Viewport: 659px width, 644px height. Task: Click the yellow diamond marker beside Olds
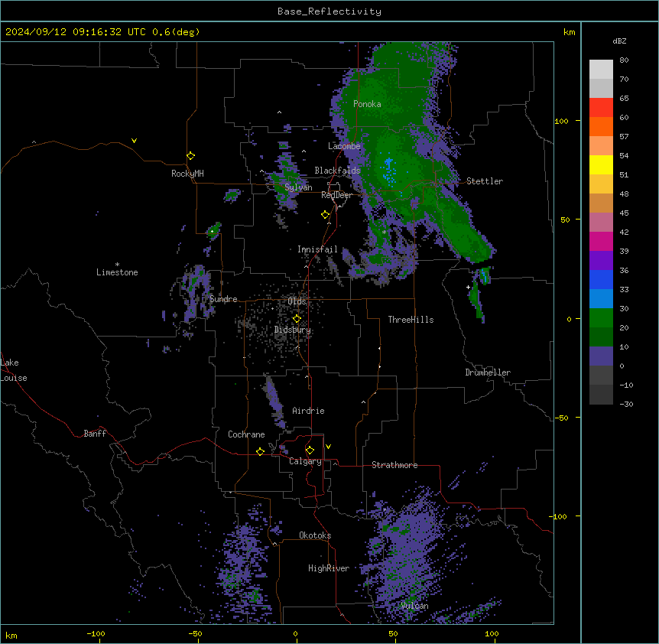tap(297, 319)
